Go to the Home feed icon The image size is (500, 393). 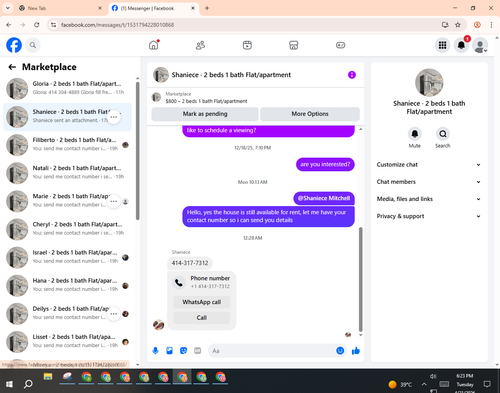[x=154, y=45]
